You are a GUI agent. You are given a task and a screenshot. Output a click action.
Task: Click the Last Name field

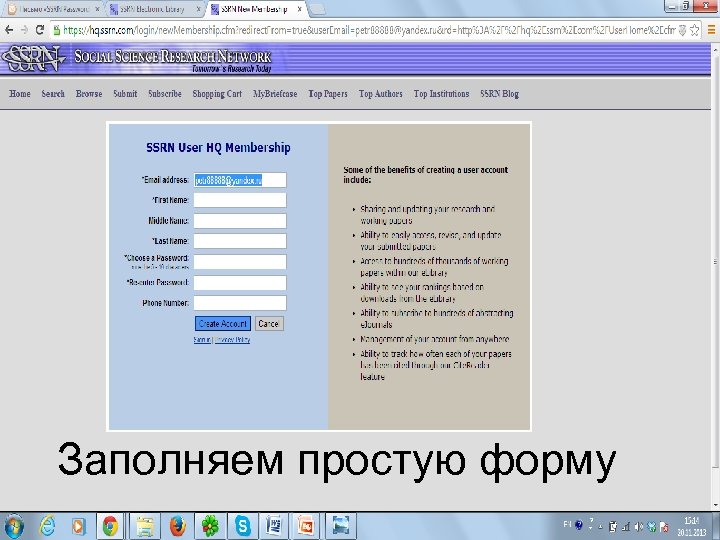pos(240,241)
